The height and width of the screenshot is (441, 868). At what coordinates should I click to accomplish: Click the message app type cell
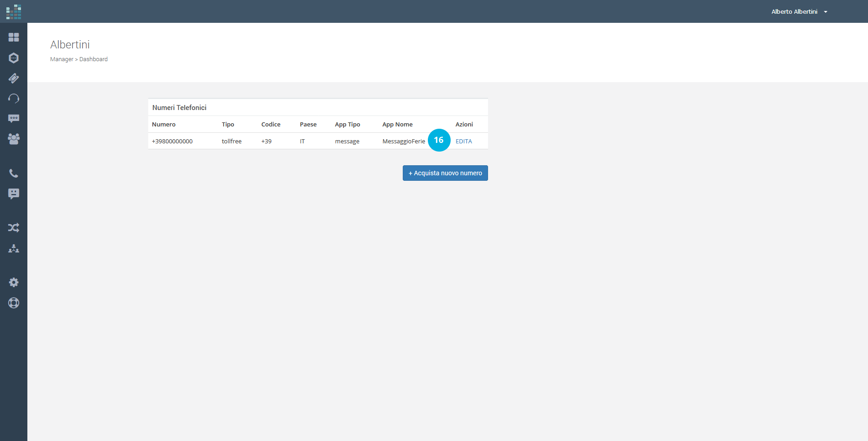pos(347,142)
